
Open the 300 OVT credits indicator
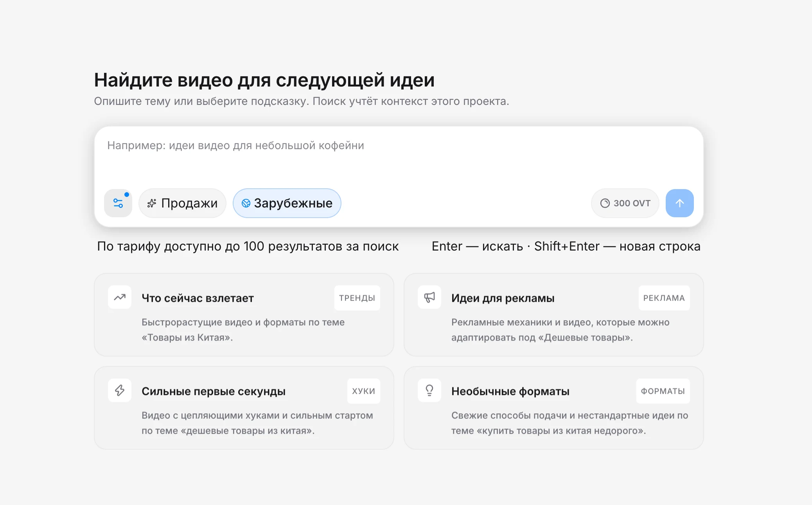pyautogui.click(x=625, y=203)
